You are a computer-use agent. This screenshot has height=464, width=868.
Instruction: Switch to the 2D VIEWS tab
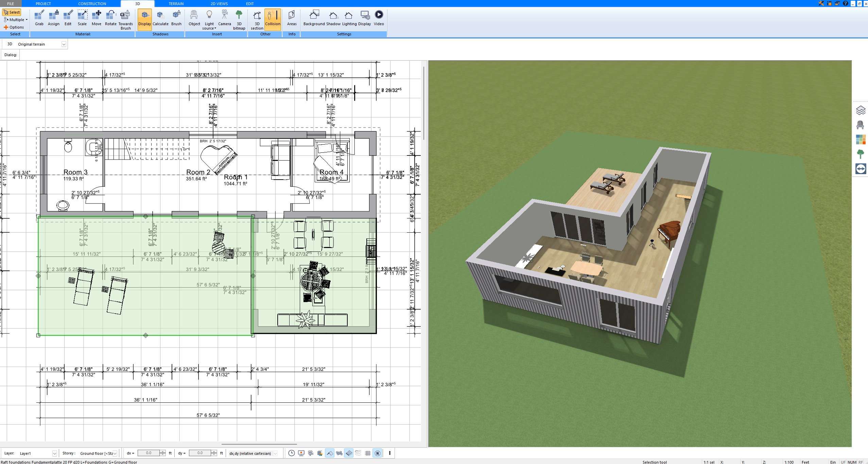point(219,4)
